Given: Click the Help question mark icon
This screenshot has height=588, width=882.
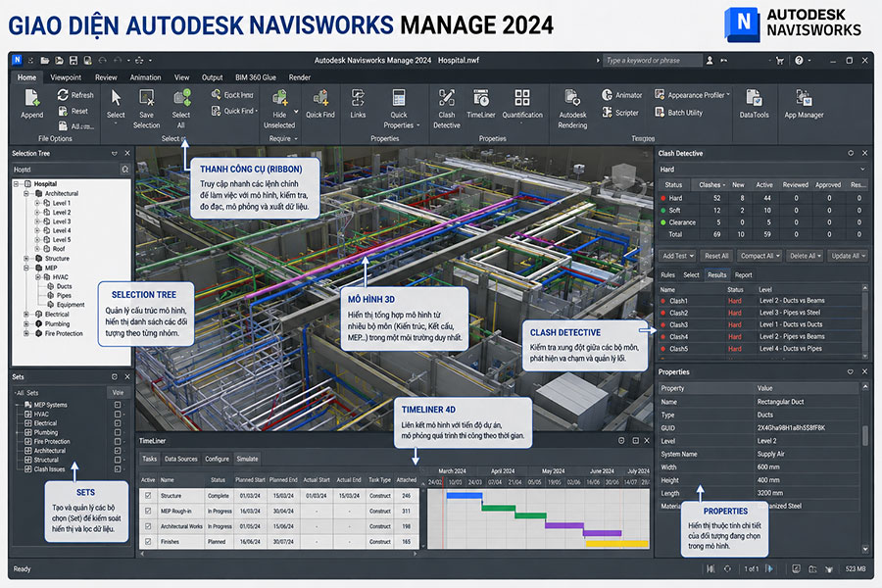Looking at the screenshot, I should (799, 60).
